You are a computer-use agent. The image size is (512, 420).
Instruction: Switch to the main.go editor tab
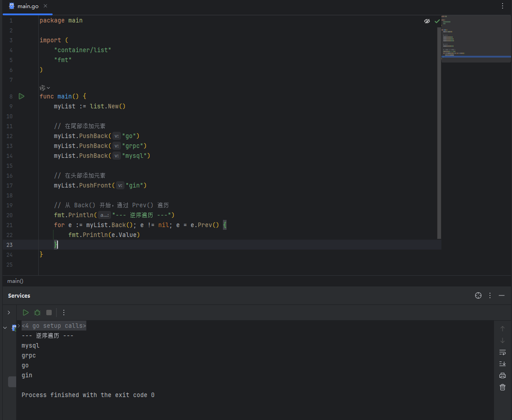28,6
